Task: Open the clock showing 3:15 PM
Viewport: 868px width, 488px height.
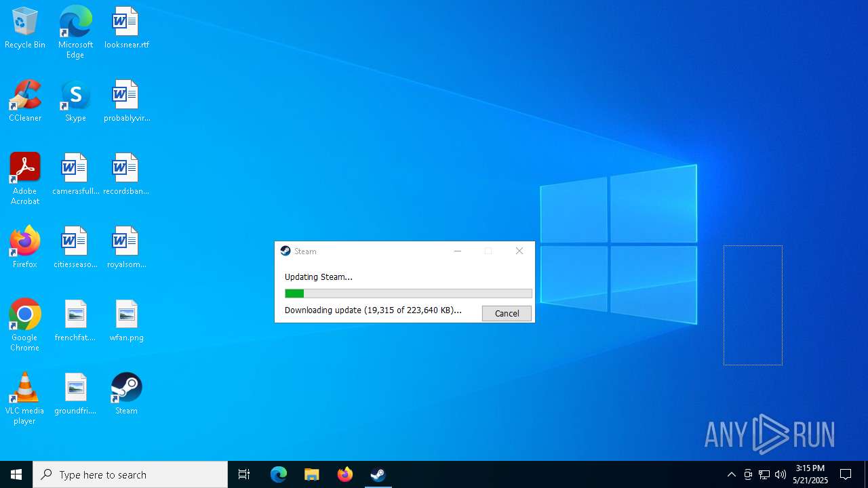Action: pyautogui.click(x=810, y=474)
